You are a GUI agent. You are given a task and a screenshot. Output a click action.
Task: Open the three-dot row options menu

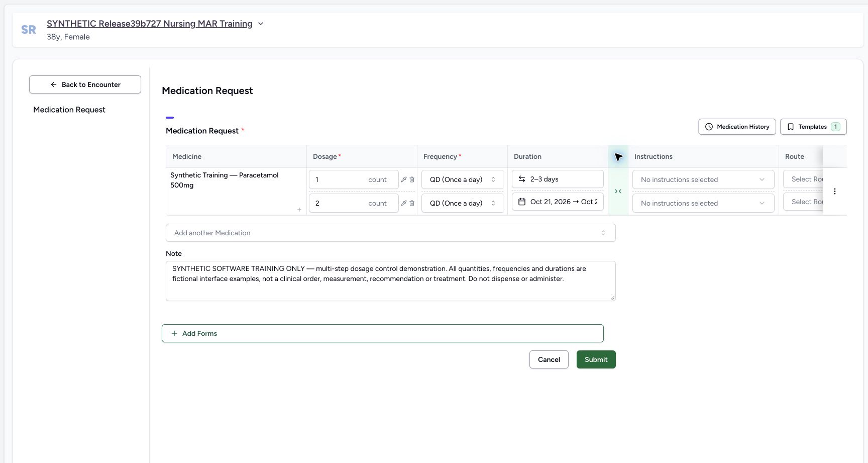click(x=835, y=192)
